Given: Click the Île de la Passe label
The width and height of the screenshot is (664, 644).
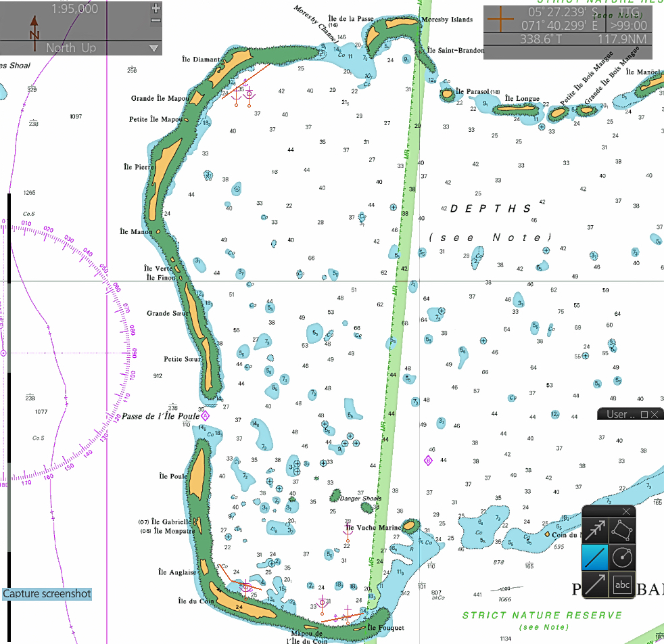Looking at the screenshot, I should pyautogui.click(x=351, y=19).
